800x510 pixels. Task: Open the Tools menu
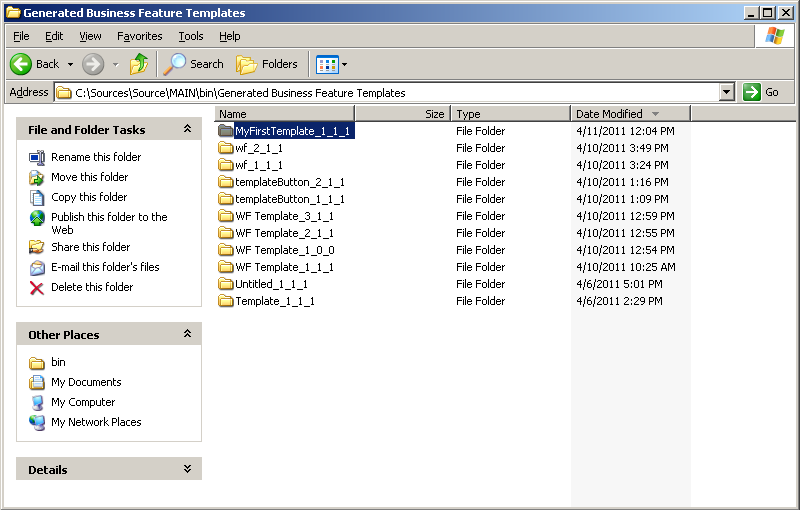pos(191,36)
